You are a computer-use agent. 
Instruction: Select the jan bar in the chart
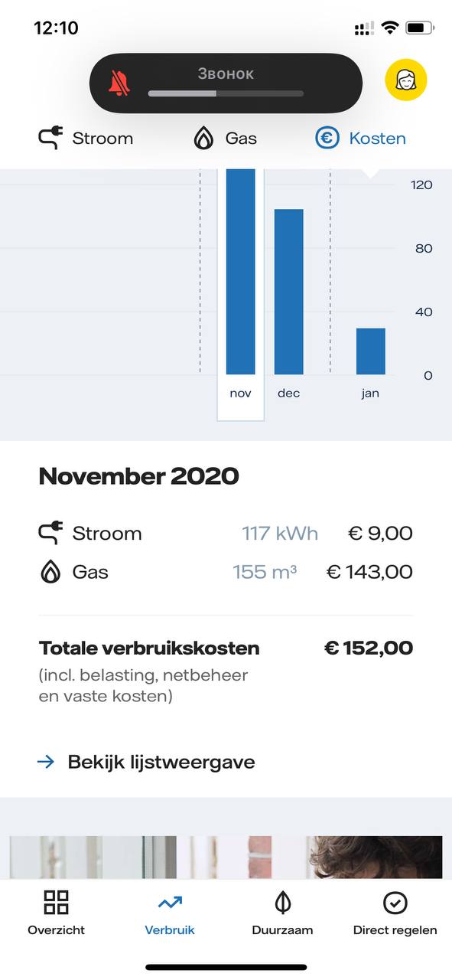[371, 351]
